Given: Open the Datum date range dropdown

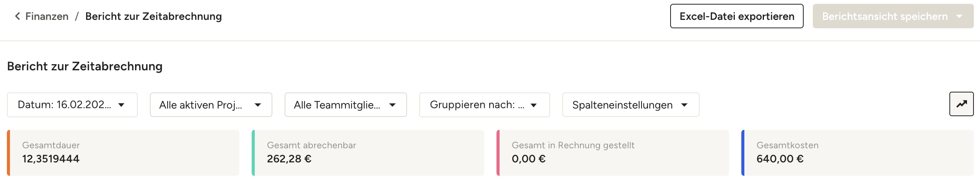Looking at the screenshot, I should coord(64,105).
